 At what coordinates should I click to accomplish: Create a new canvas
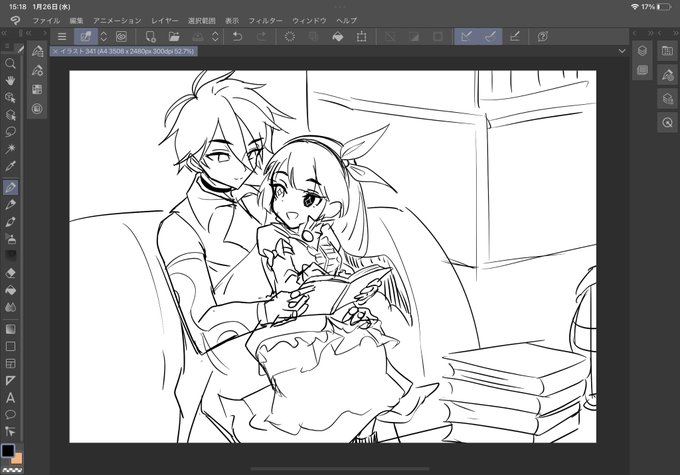coord(150,37)
